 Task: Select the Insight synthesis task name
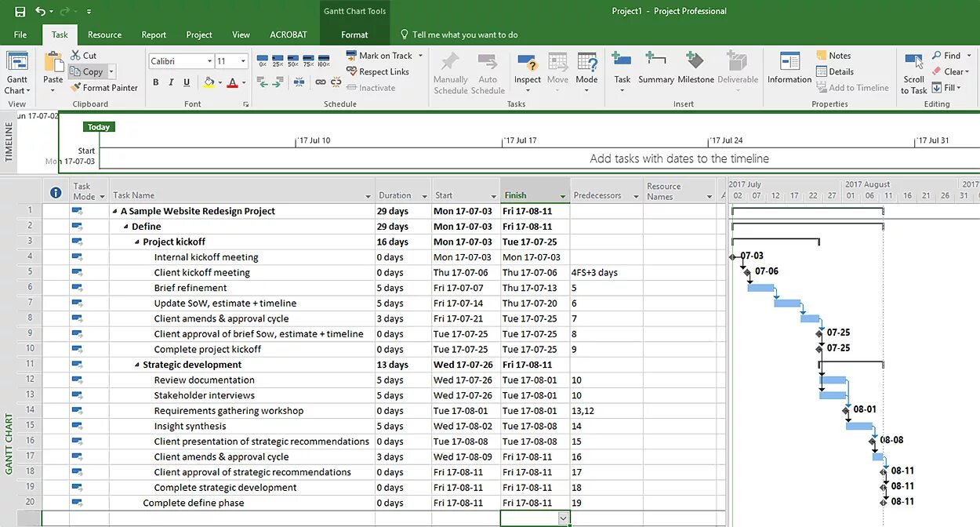coord(190,427)
